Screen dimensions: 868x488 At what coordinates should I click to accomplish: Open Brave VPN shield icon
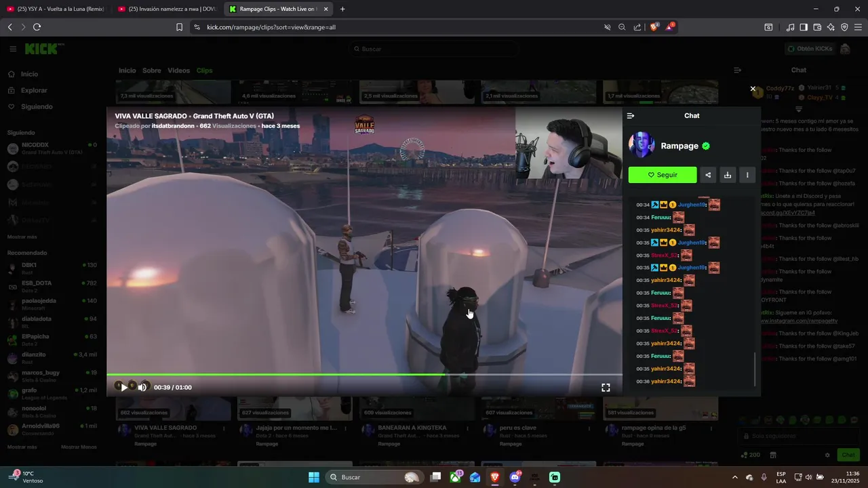coord(844,27)
